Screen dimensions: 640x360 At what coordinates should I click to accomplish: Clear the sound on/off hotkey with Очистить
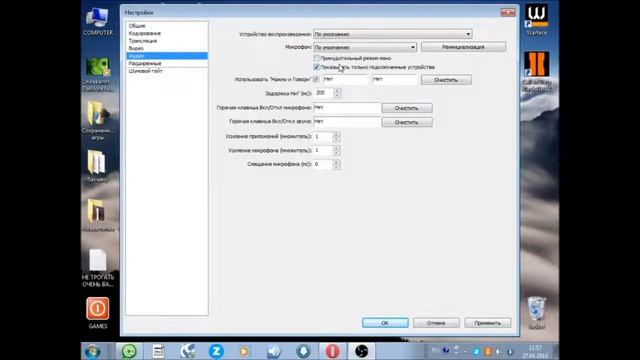(x=407, y=122)
